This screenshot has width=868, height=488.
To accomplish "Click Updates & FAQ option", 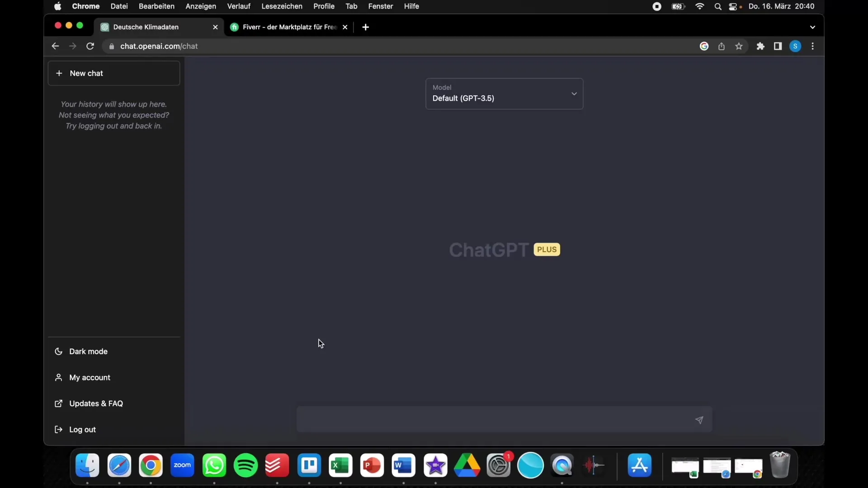I will pos(96,404).
